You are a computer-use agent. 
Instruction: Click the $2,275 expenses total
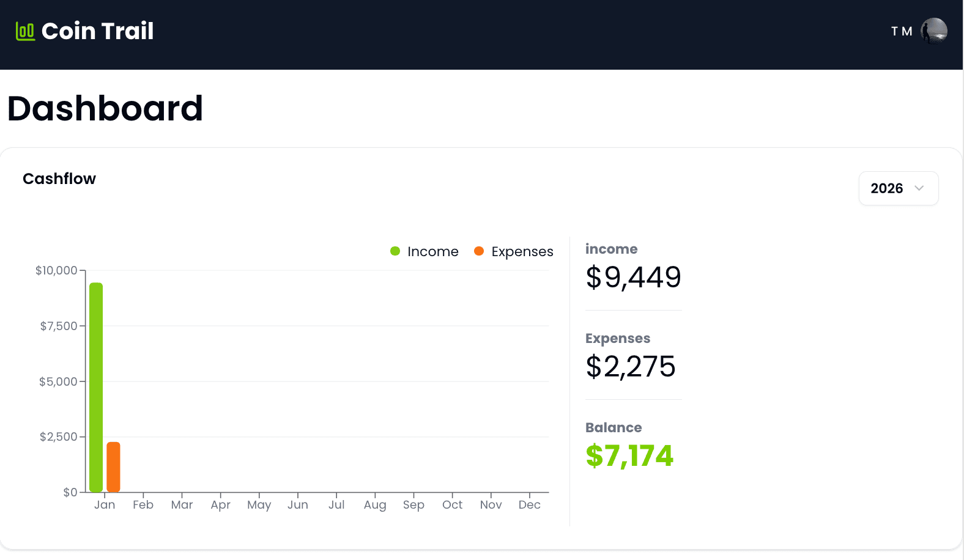click(631, 367)
